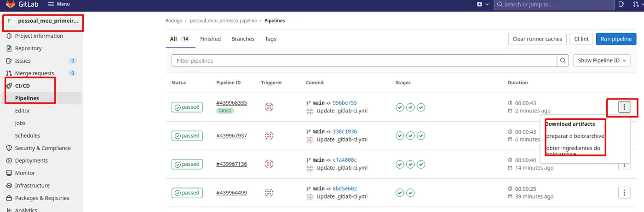
Task: Click the passed badge of pipeline #439967136
Action: click(187, 164)
